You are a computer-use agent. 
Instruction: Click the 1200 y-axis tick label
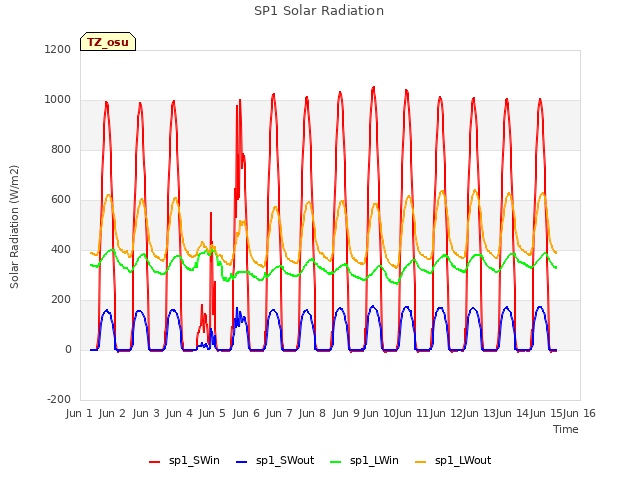point(58,49)
